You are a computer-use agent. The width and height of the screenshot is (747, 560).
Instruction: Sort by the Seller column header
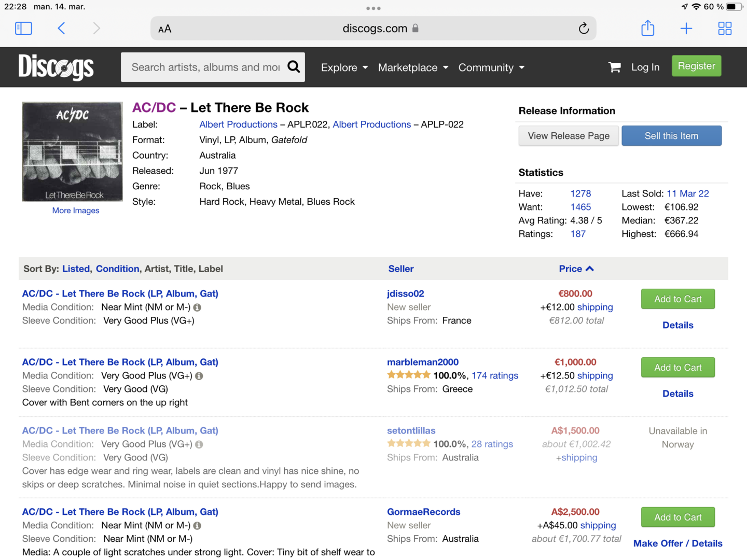click(x=401, y=269)
